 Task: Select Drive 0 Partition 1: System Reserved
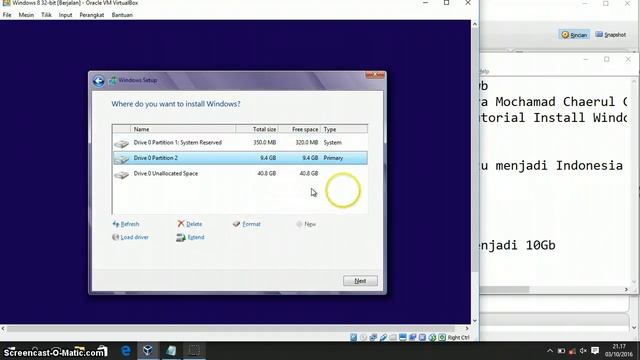point(240,142)
